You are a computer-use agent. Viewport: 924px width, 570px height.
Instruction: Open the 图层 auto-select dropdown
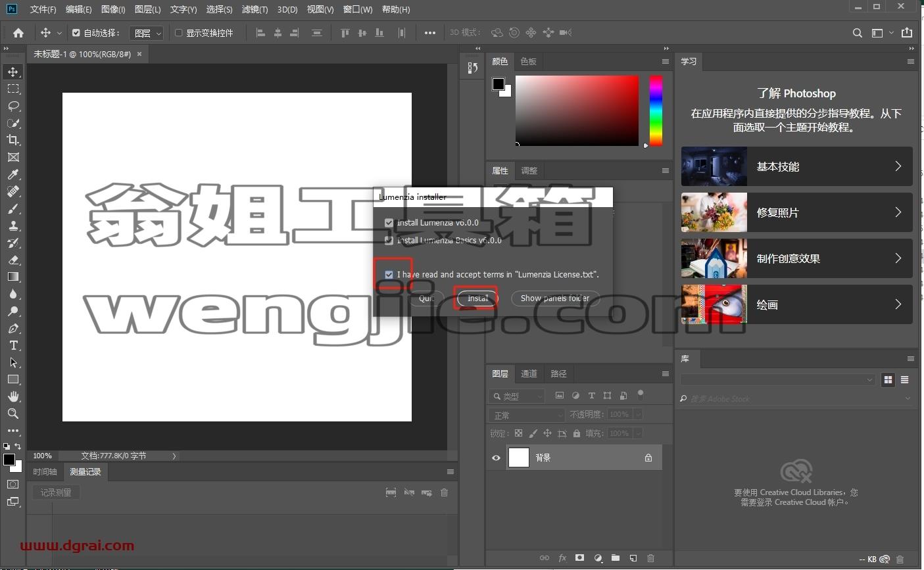pos(147,33)
